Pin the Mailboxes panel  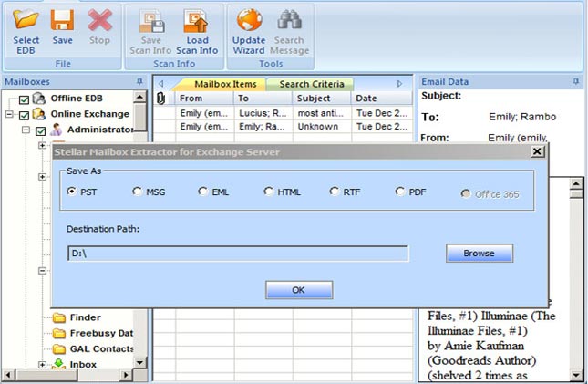[139, 81]
